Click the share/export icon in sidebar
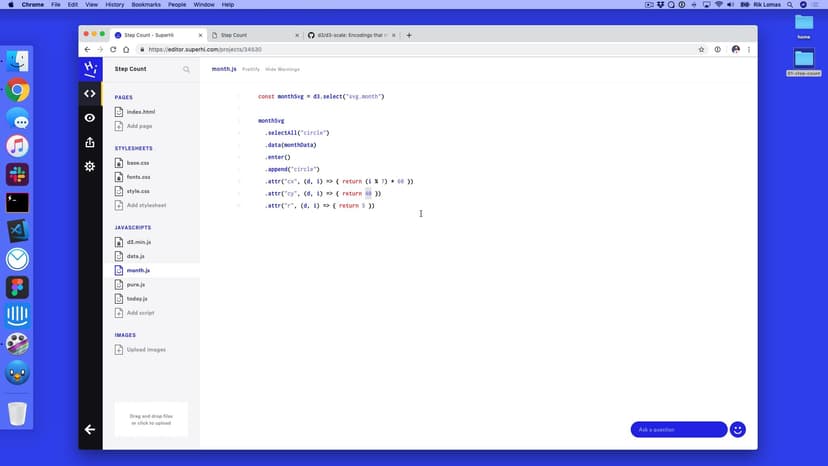The width and height of the screenshot is (828, 466). pyautogui.click(x=90, y=142)
